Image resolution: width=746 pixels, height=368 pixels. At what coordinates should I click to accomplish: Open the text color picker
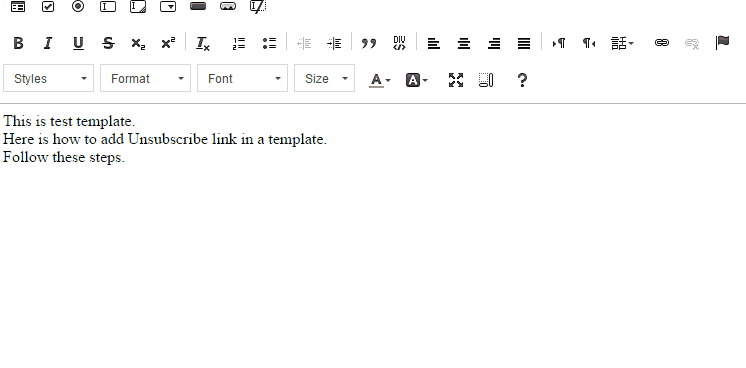coord(380,80)
